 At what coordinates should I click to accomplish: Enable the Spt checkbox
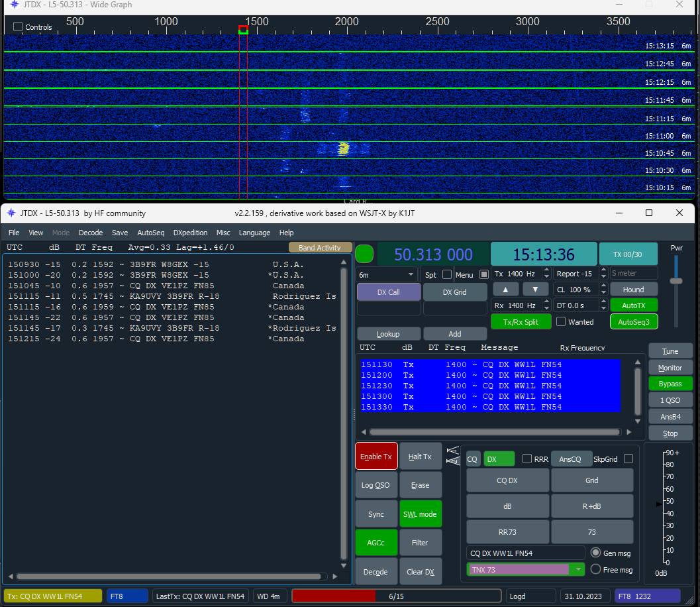pyautogui.click(x=447, y=274)
